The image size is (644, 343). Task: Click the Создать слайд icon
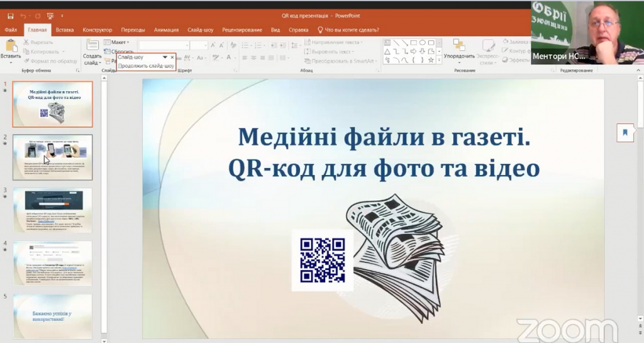click(92, 45)
